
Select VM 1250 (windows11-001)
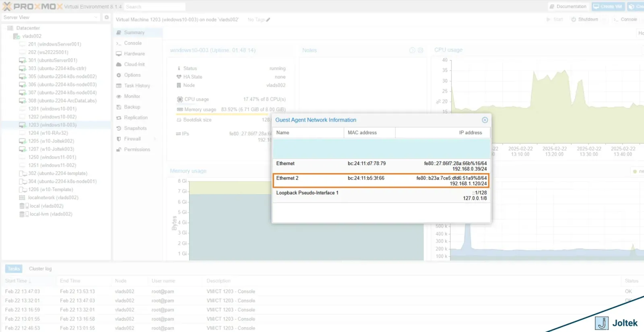52,157
